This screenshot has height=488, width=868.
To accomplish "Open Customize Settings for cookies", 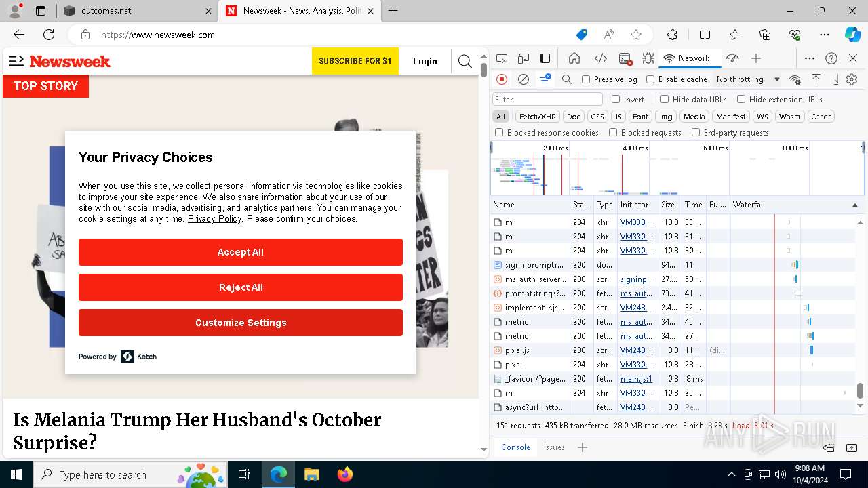I will click(x=241, y=323).
